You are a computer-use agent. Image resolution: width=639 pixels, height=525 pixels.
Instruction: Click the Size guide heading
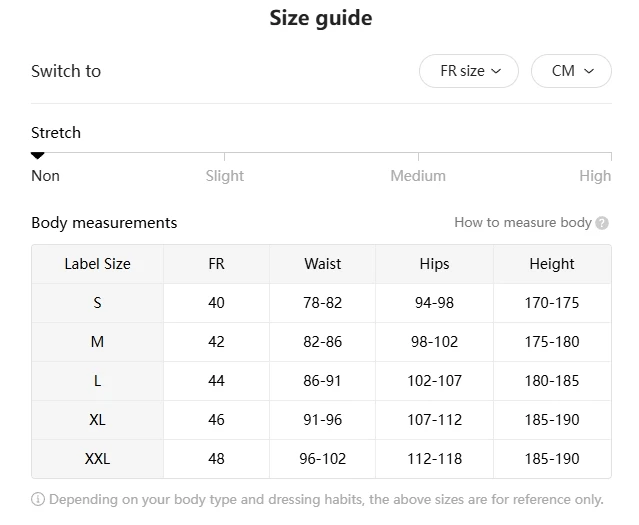[x=320, y=18]
